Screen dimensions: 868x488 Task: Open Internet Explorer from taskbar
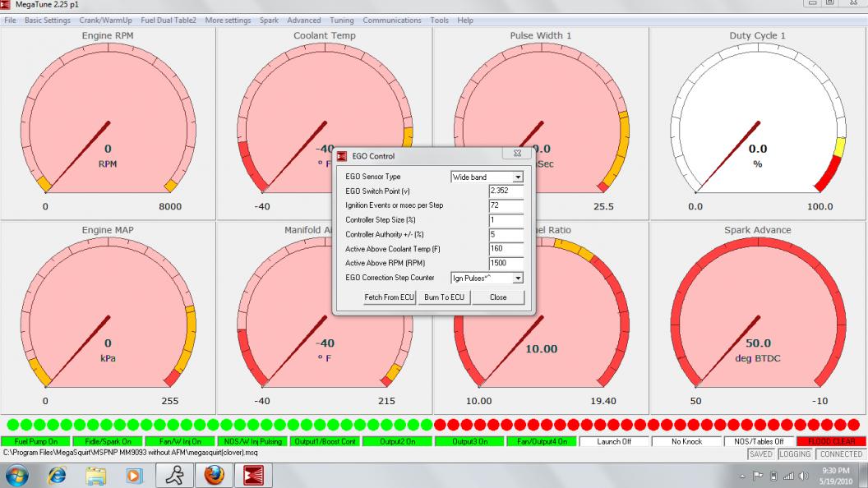58,475
